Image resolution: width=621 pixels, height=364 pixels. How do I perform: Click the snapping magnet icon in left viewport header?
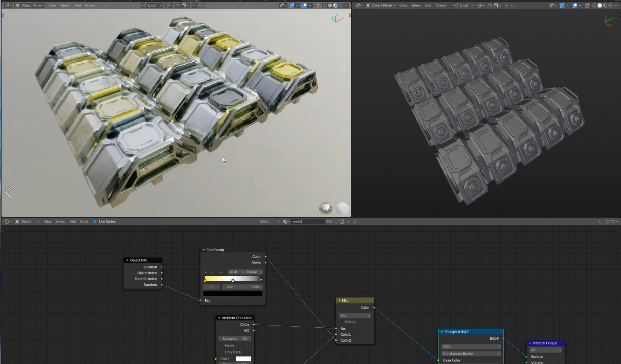(177, 5)
